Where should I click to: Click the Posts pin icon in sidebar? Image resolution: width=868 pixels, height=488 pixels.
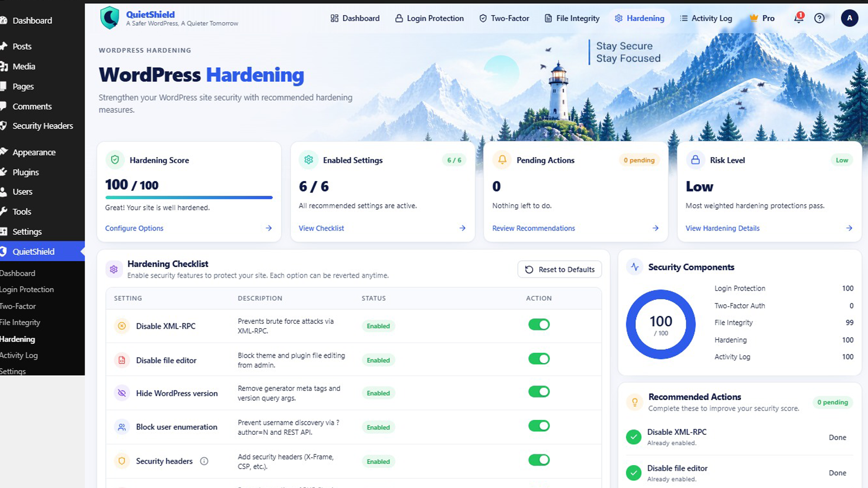[3, 46]
